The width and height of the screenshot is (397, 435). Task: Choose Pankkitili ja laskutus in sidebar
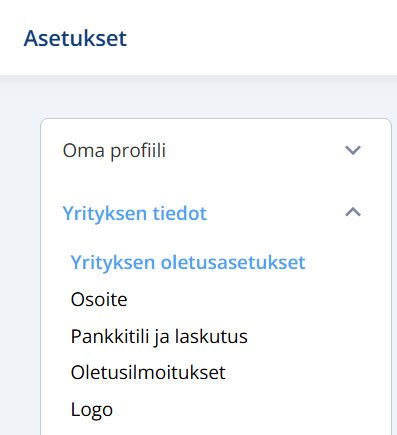[159, 336]
